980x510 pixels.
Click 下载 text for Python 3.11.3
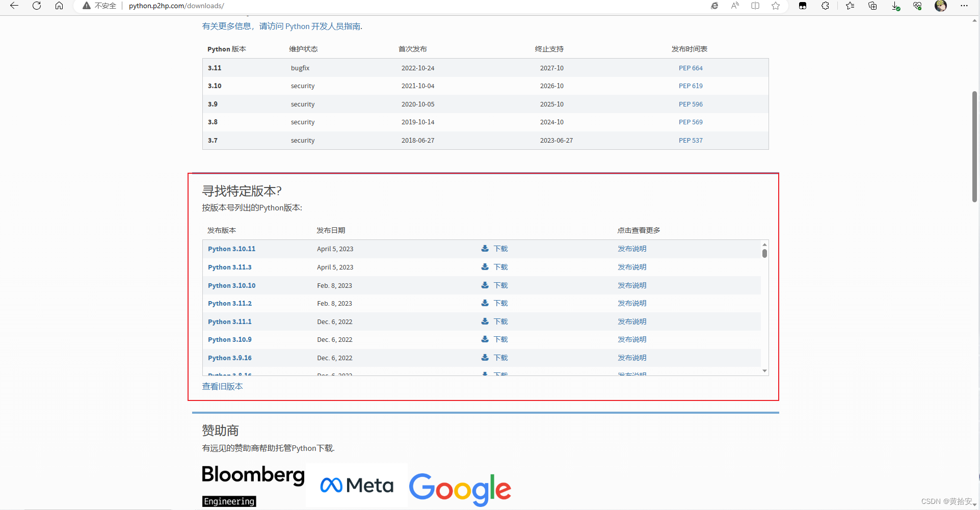tap(500, 267)
